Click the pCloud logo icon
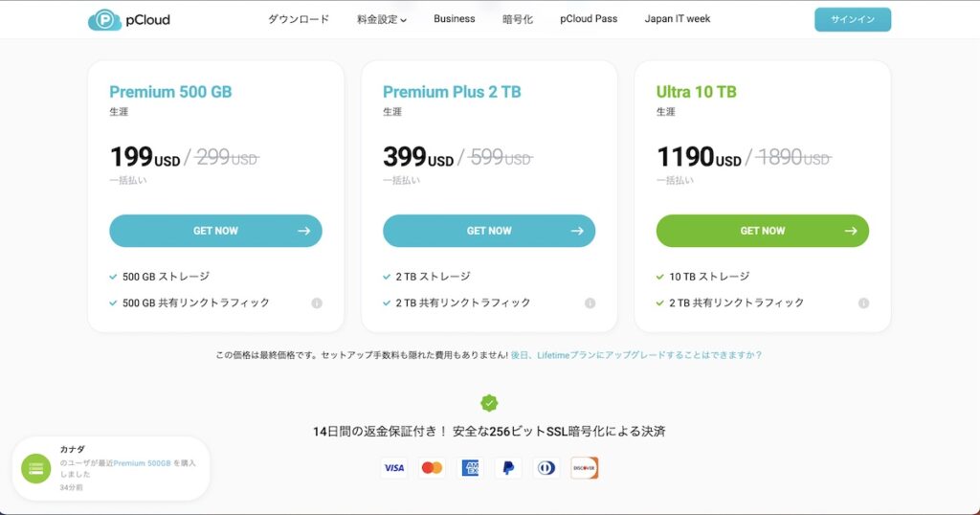 [104, 20]
